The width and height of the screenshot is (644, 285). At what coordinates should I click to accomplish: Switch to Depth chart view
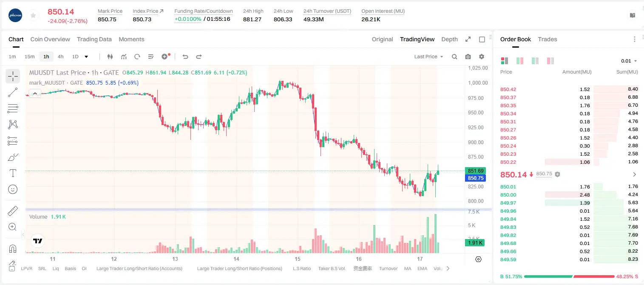(x=449, y=39)
